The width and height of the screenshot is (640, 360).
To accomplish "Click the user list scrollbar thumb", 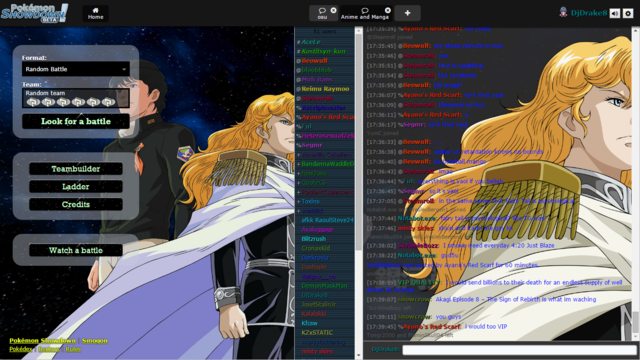I will point(359,143).
